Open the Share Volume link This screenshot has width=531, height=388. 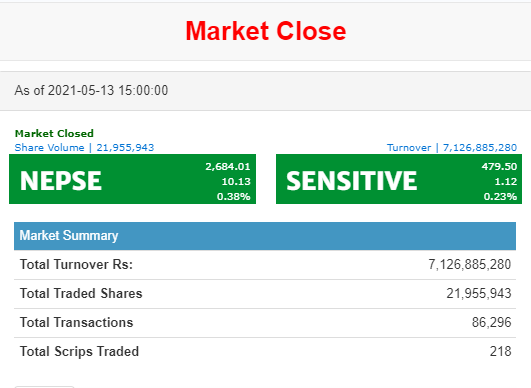[84, 148]
